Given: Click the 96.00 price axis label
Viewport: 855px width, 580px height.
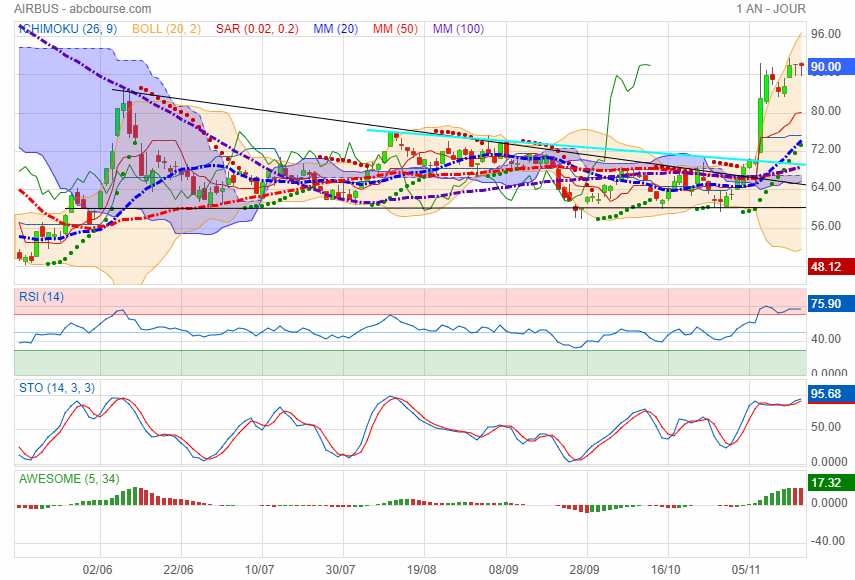Looking at the screenshot, I should point(826,34).
